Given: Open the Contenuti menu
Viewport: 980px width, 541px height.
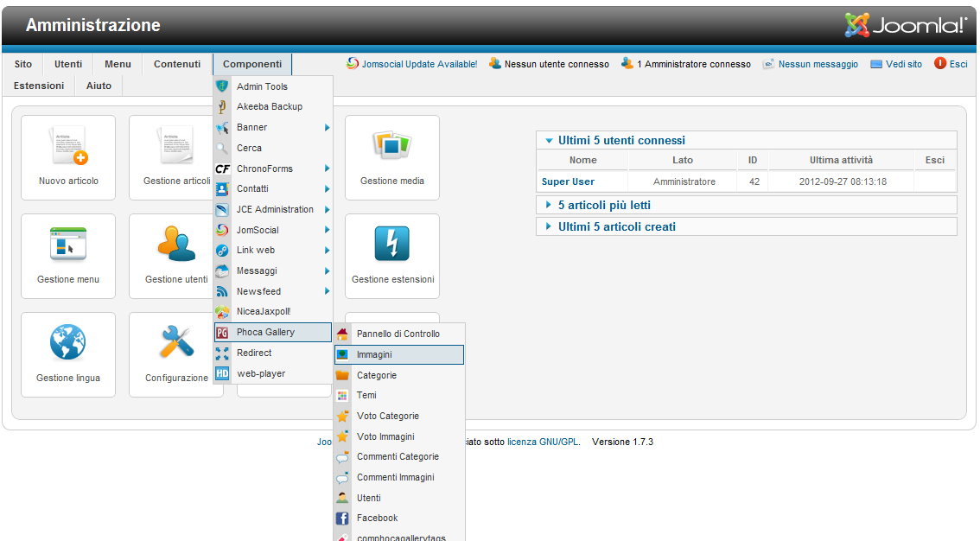Looking at the screenshot, I should coord(177,64).
